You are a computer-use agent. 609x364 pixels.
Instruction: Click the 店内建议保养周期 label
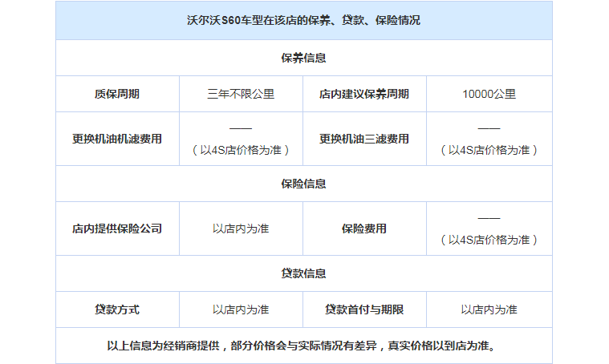(x=364, y=94)
